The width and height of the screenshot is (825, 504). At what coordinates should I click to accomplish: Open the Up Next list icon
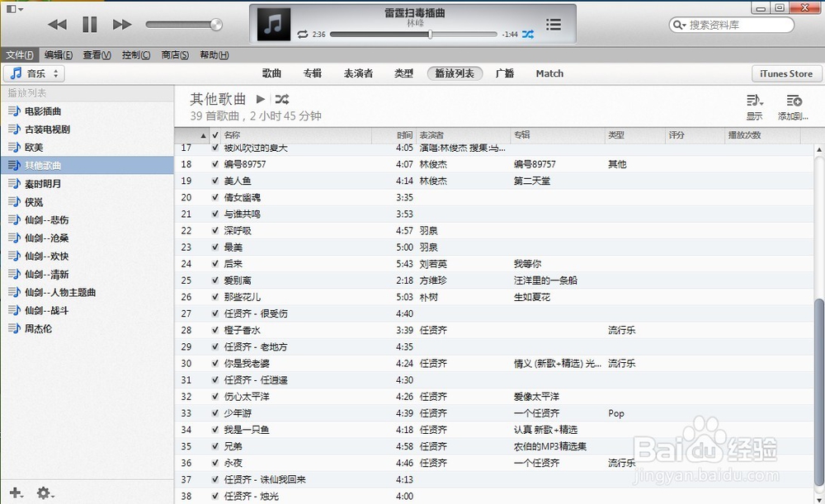(x=553, y=24)
